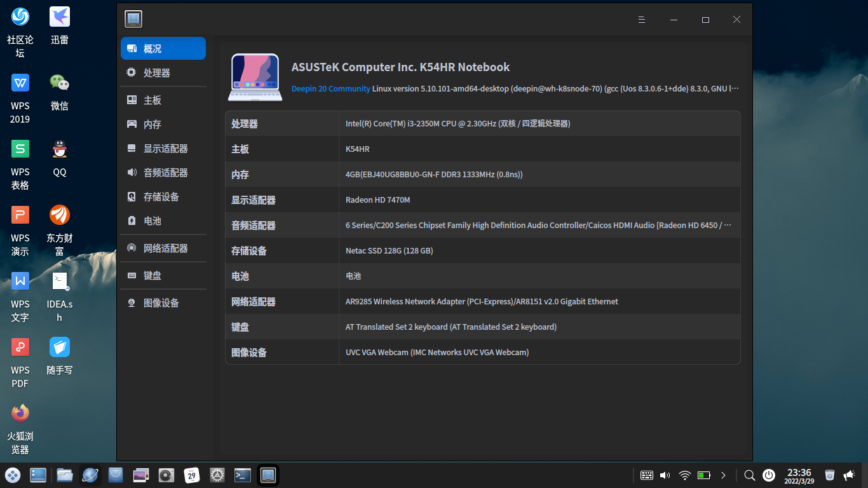Open the Deepin launcher in the taskbar
This screenshot has height=488, width=868.
click(x=13, y=475)
